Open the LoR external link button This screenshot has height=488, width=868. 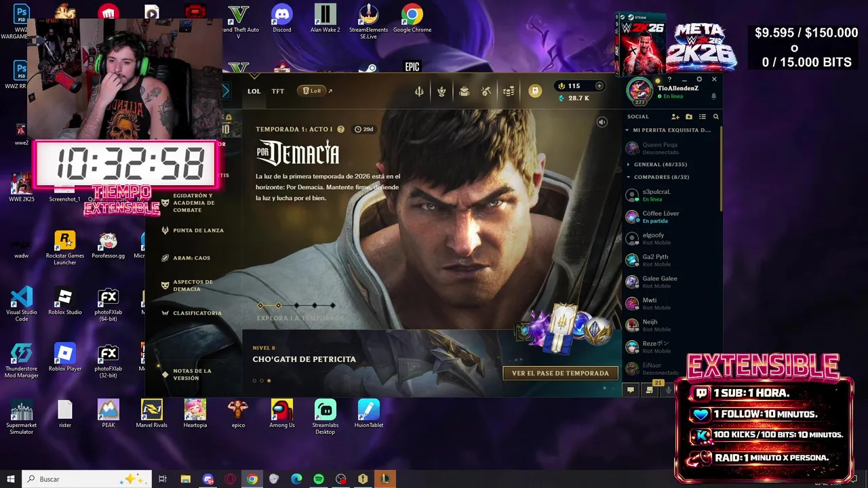click(315, 91)
